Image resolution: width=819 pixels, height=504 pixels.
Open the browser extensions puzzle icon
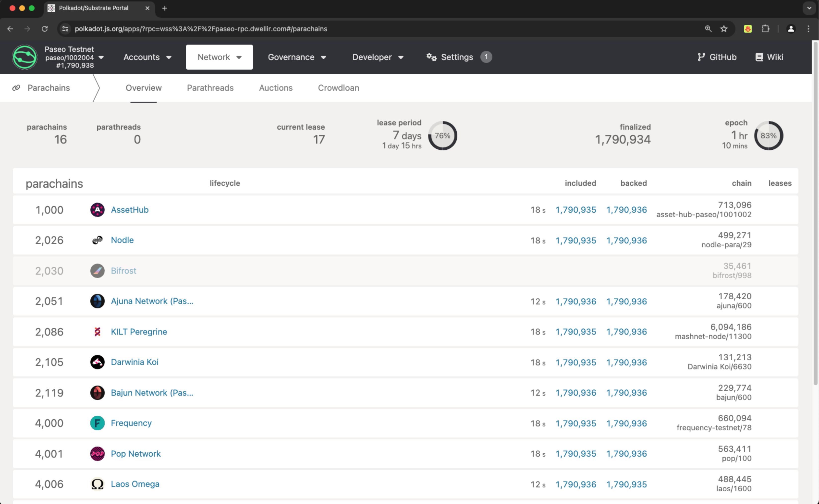tap(765, 29)
